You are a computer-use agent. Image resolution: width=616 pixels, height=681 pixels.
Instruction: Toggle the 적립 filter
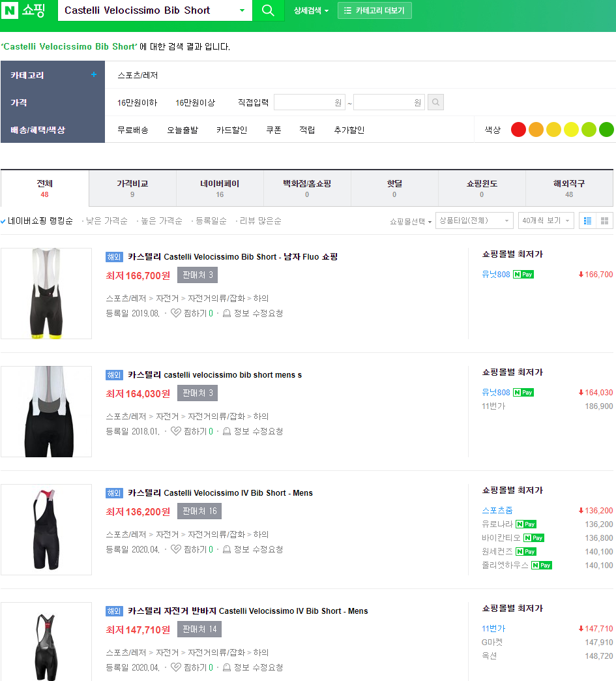[x=307, y=130]
